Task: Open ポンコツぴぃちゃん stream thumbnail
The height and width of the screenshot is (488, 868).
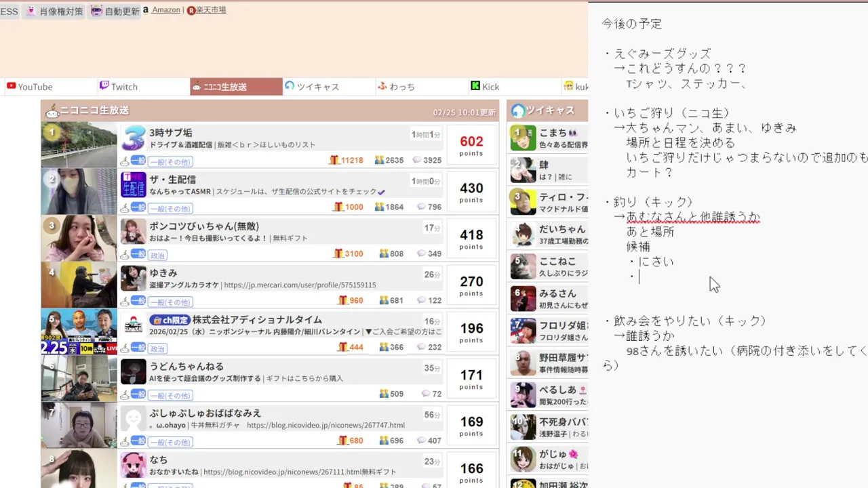Action: [79, 239]
